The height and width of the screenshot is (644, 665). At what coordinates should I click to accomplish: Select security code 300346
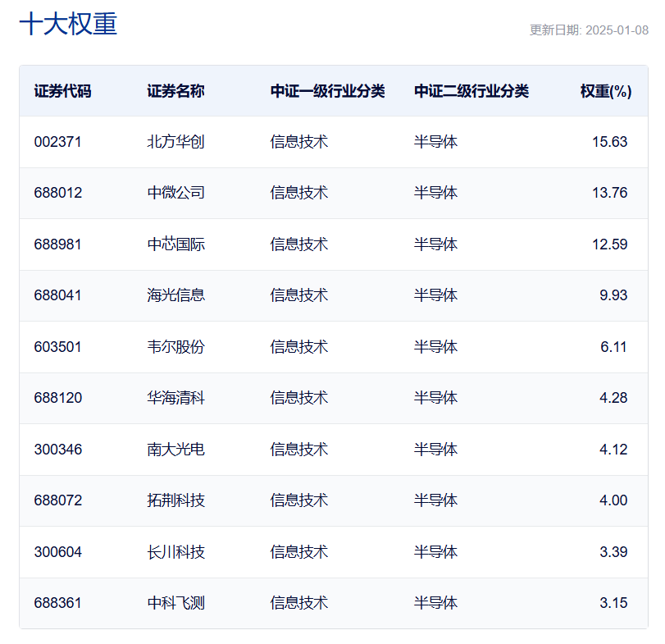click(58, 450)
